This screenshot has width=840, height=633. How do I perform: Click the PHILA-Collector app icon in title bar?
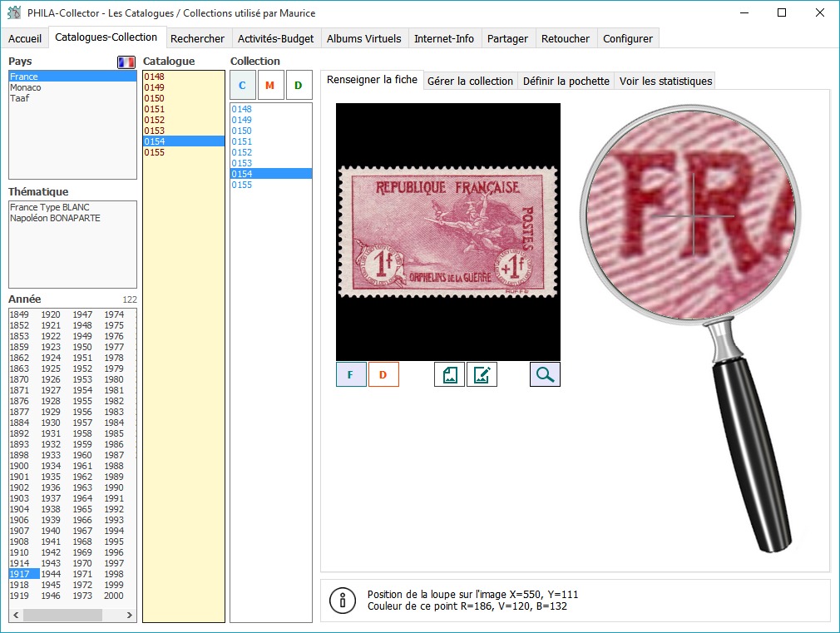point(14,12)
